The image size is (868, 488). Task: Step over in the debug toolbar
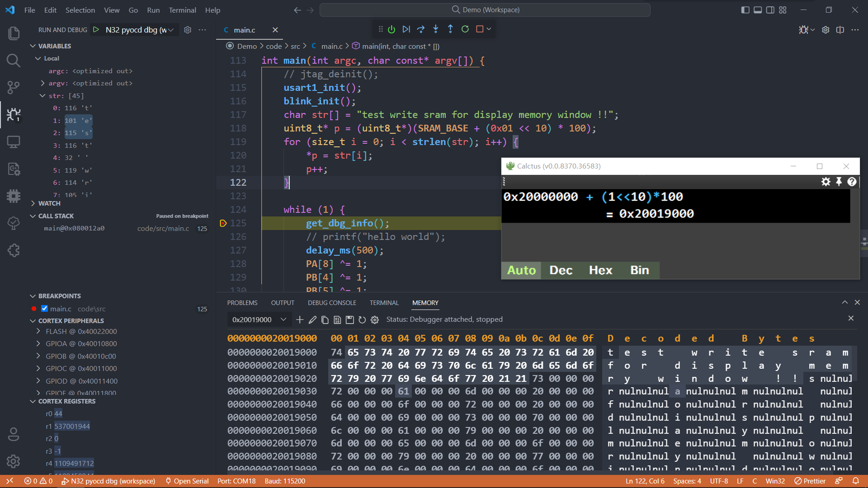pos(421,29)
